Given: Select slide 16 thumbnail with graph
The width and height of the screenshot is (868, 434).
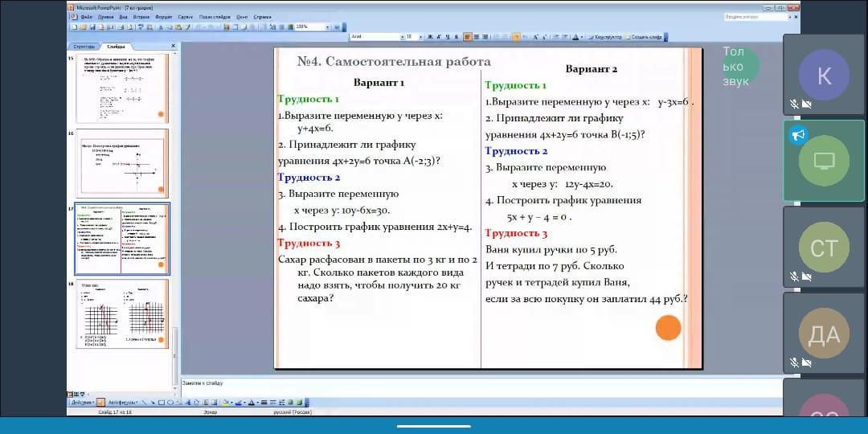Looking at the screenshot, I should pyautogui.click(x=122, y=163).
